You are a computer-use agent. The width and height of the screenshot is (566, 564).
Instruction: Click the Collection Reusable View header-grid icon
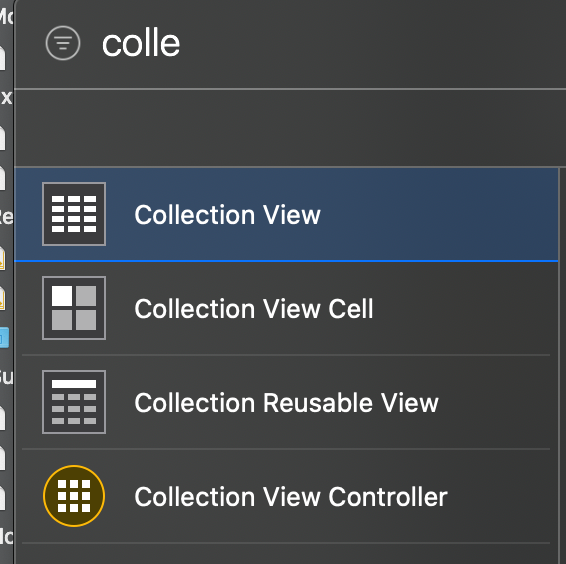click(74, 402)
